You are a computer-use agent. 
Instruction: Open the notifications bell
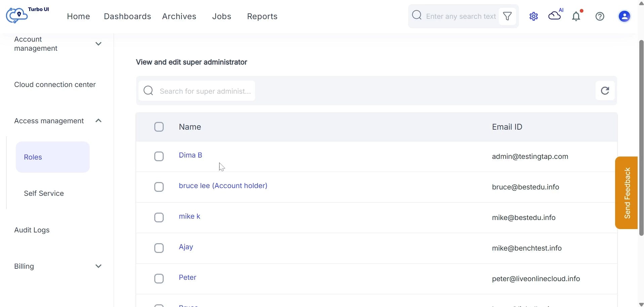(x=577, y=15)
